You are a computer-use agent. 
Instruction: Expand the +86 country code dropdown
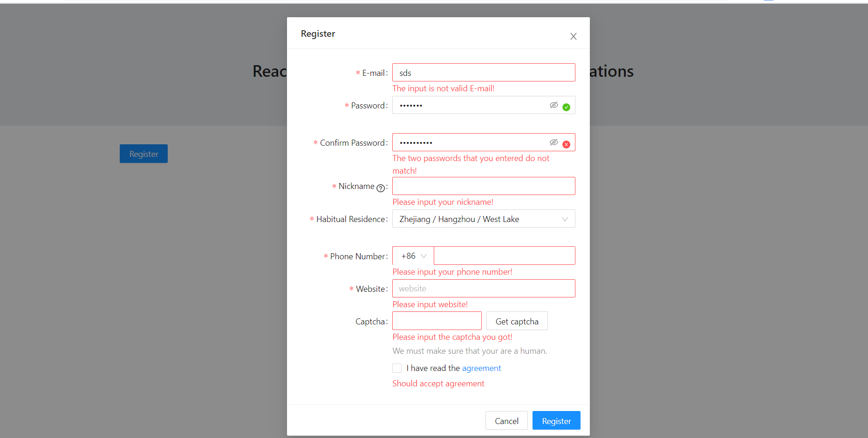pos(412,256)
